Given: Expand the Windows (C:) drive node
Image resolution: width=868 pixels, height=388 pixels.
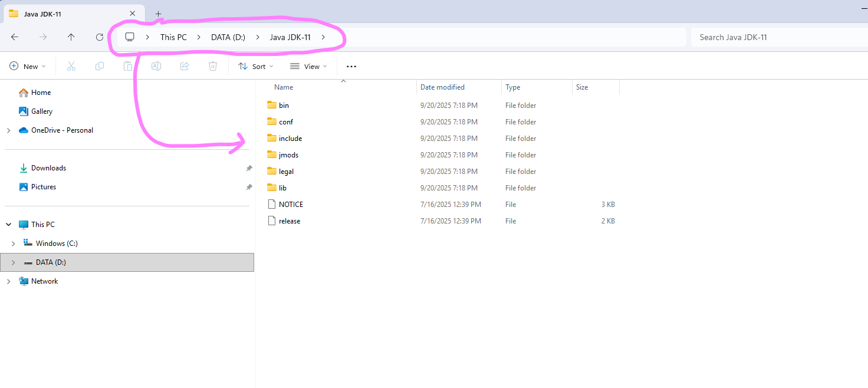Looking at the screenshot, I should (13, 244).
